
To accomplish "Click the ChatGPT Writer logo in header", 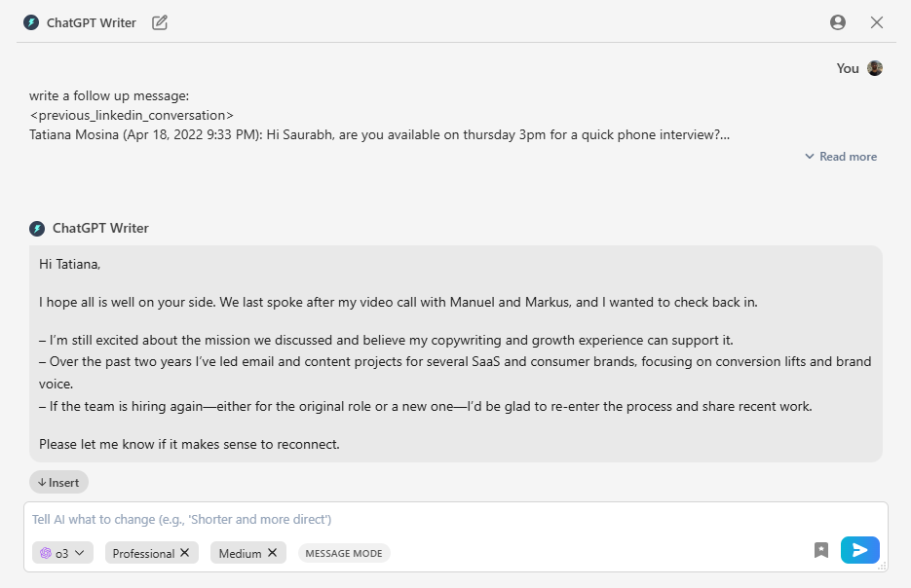I will (31, 22).
